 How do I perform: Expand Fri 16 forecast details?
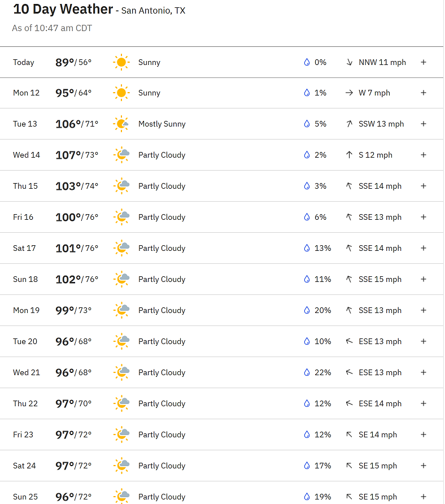click(x=423, y=218)
